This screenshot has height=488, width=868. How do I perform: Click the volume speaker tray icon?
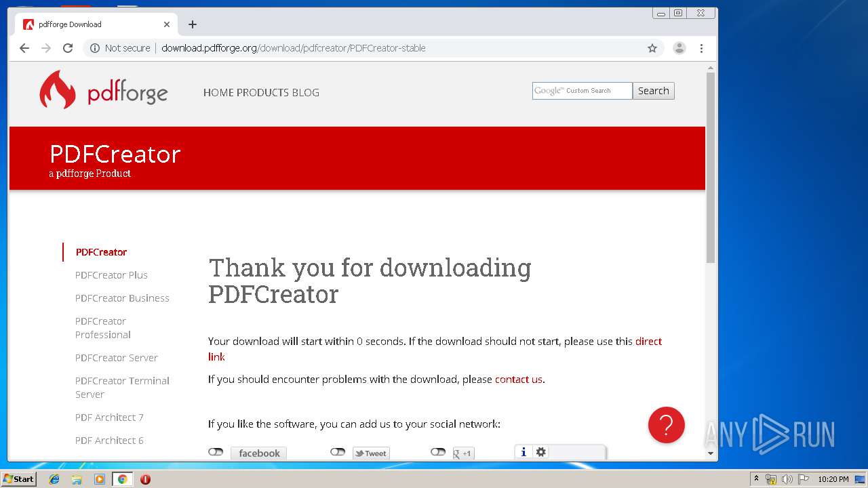click(x=787, y=479)
